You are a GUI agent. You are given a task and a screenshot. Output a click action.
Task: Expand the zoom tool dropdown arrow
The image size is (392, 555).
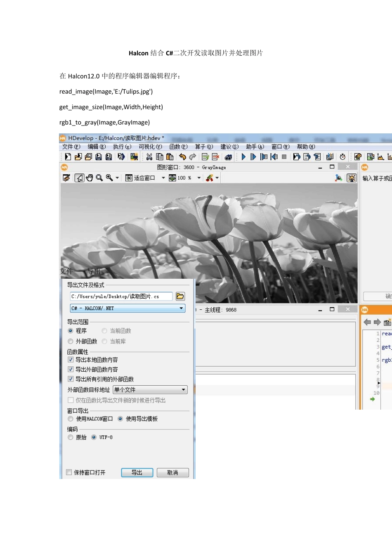point(117,178)
